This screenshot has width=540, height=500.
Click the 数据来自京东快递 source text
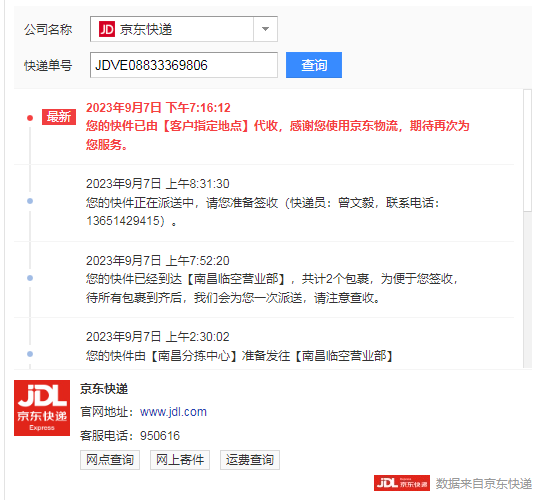[x=484, y=483]
